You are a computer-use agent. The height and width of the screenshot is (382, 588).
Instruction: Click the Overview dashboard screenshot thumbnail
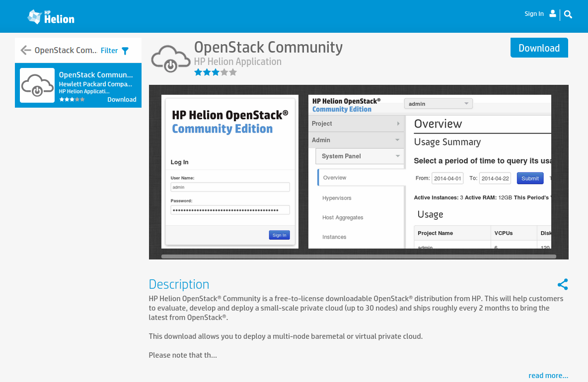(430, 172)
